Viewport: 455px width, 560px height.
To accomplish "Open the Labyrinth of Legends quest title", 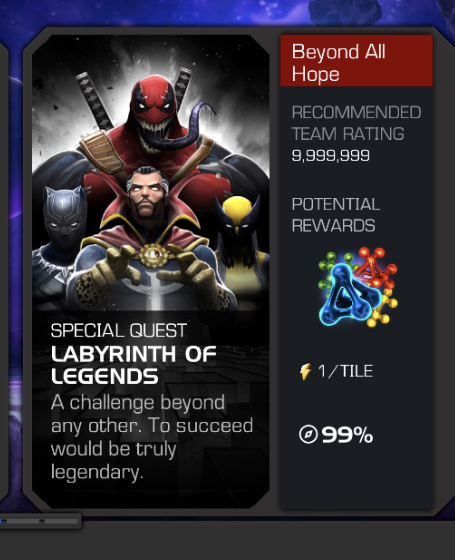I will 134,365.
